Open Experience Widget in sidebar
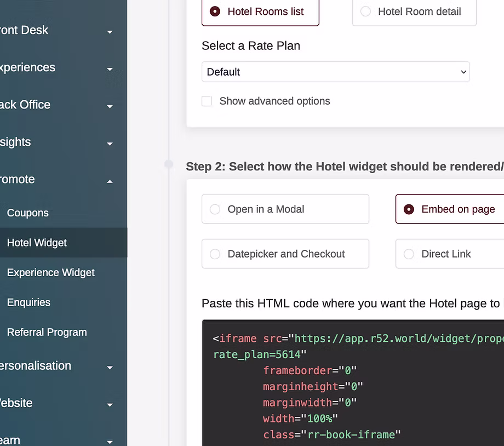The width and height of the screenshot is (504, 446). point(51,272)
